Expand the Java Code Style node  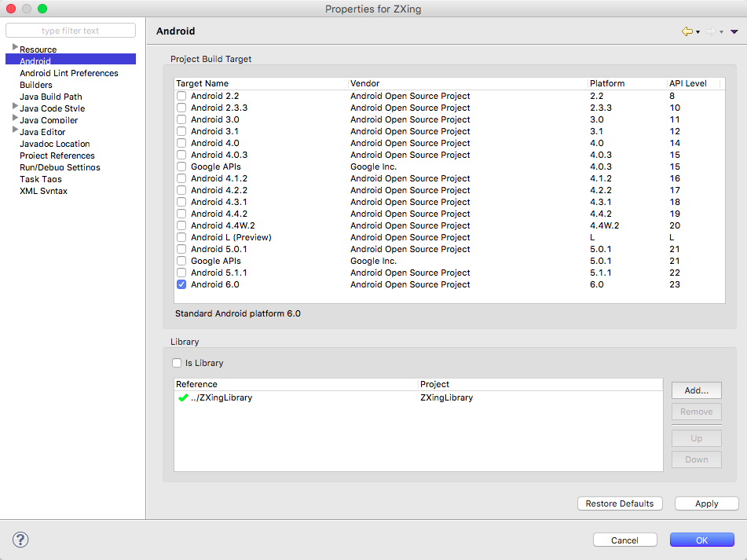click(x=15, y=106)
